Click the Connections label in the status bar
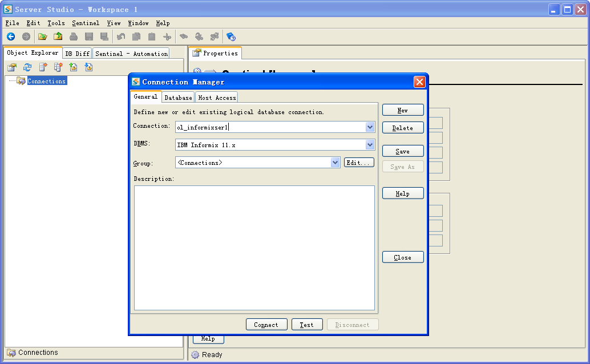The width and height of the screenshot is (590, 364). coord(38,353)
